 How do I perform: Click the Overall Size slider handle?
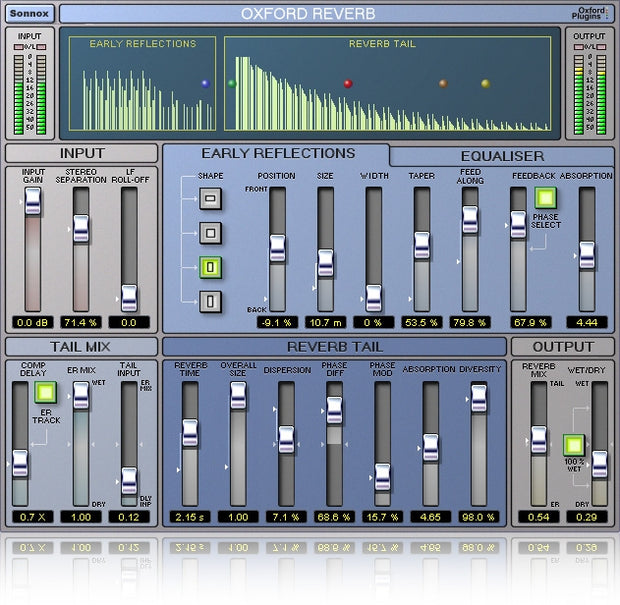pyautogui.click(x=238, y=395)
